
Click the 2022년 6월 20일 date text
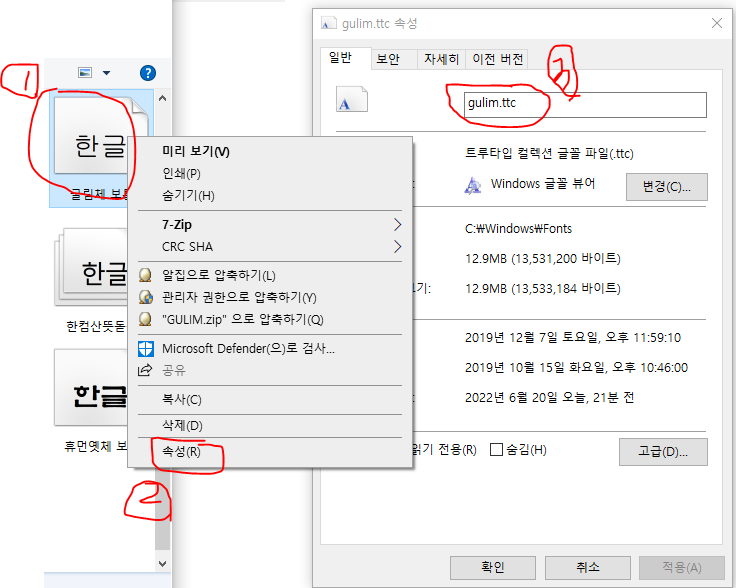pyautogui.click(x=549, y=398)
